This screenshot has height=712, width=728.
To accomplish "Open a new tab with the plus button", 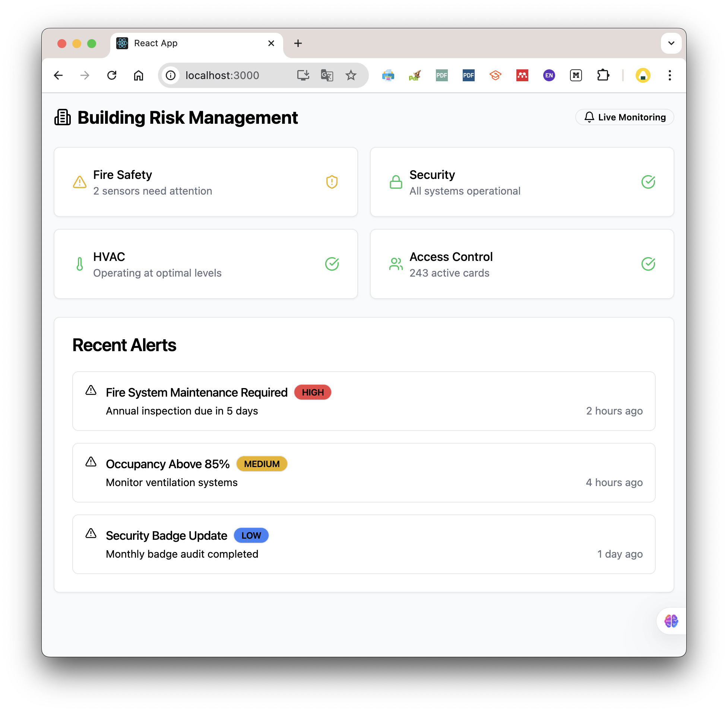I will coord(298,43).
